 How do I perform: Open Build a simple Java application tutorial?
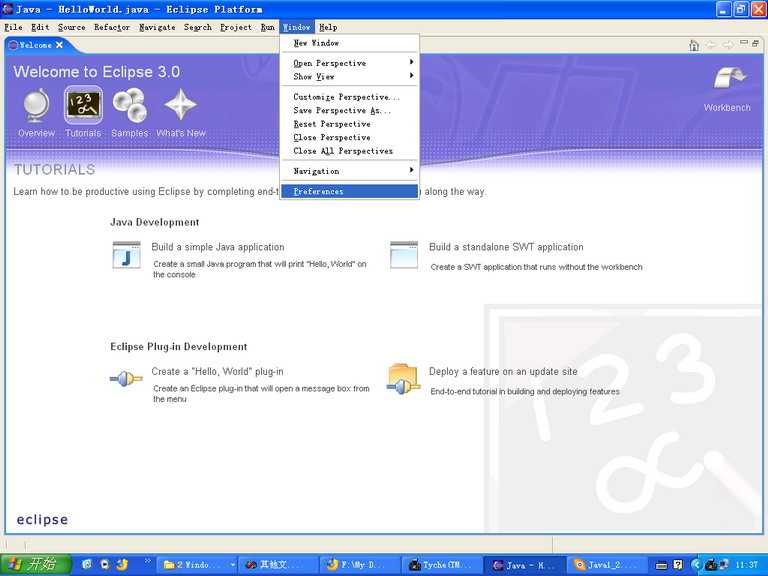click(x=218, y=247)
